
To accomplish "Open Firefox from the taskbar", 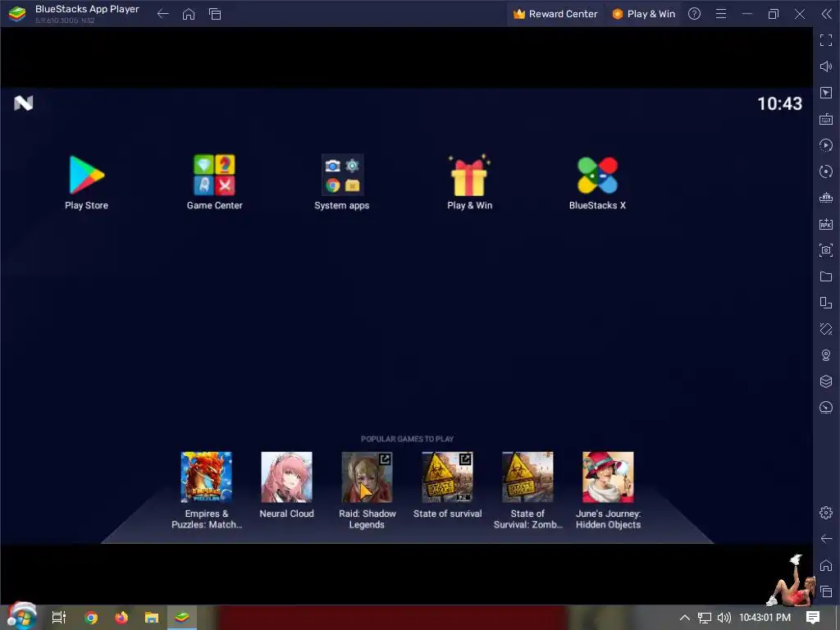I will point(121,618).
